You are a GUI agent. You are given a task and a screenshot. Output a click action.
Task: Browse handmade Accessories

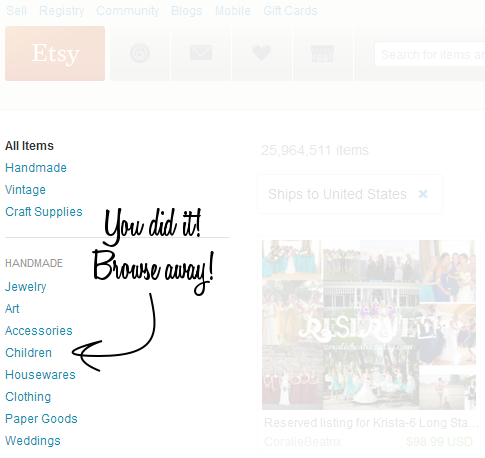(x=39, y=331)
